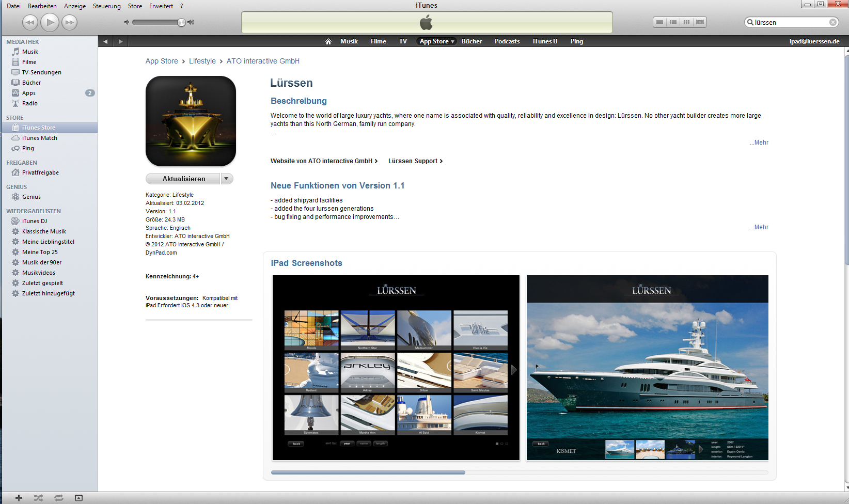Screen dimensions: 849x504
Task: Click the Play button
Action: pyautogui.click(x=50, y=22)
